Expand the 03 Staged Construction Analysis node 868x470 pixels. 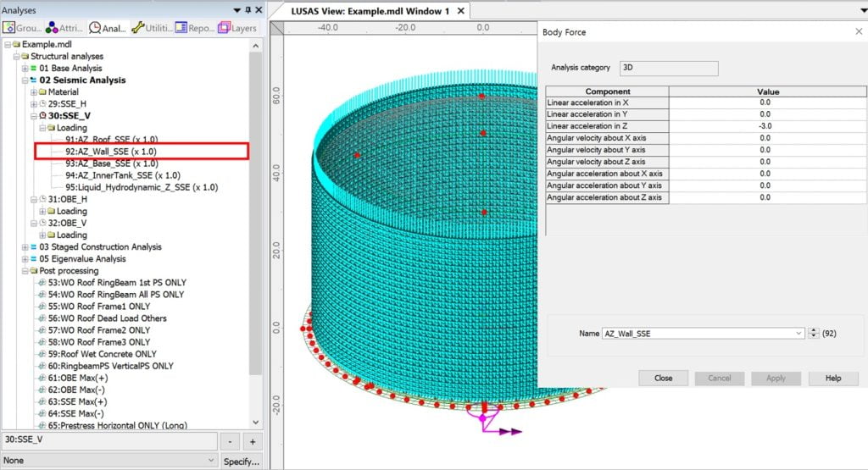[25, 247]
